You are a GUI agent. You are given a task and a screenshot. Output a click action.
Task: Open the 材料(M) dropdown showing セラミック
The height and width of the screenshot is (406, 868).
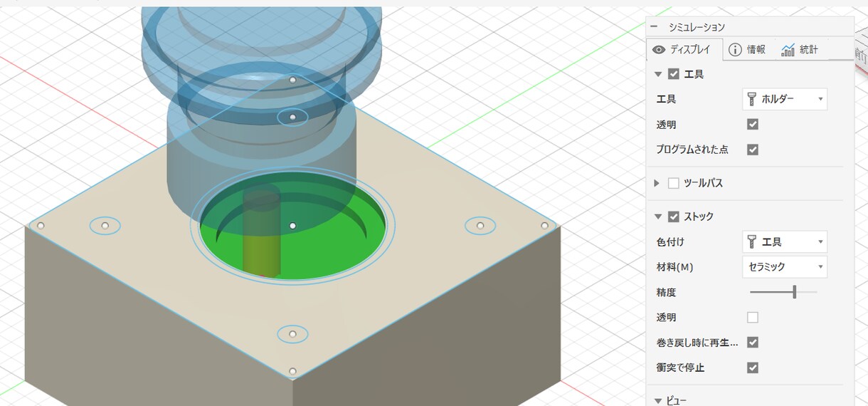tap(784, 267)
